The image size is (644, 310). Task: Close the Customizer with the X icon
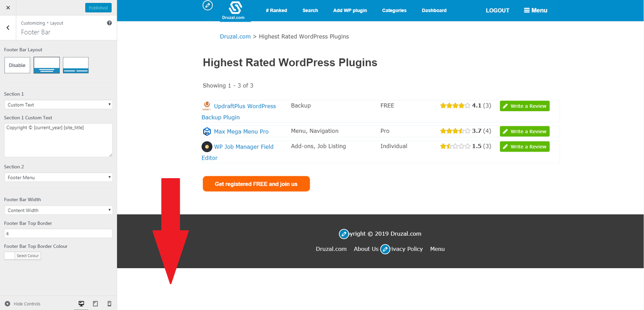[x=8, y=8]
